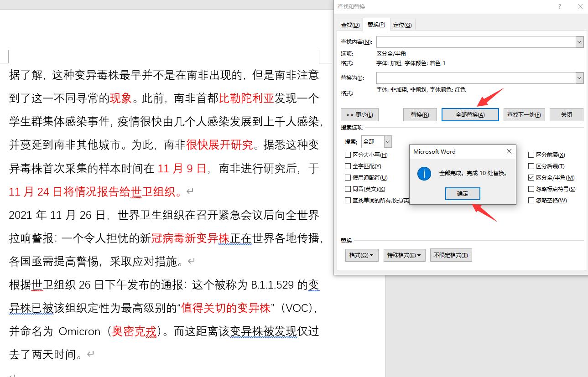Click the 替换 (Replace) button
The image size is (588, 377).
pos(419,114)
